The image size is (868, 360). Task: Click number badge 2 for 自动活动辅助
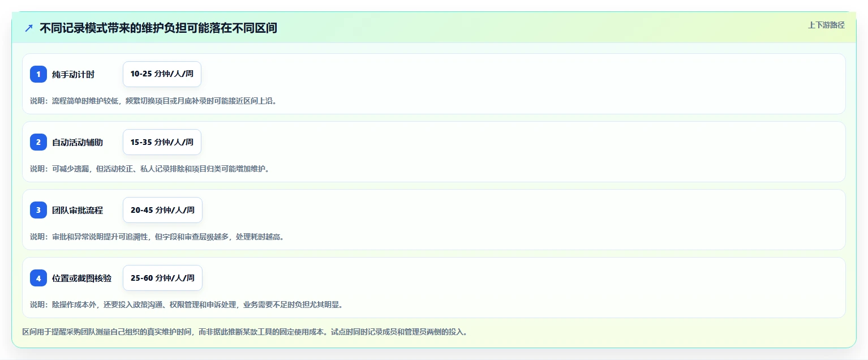[x=38, y=142]
